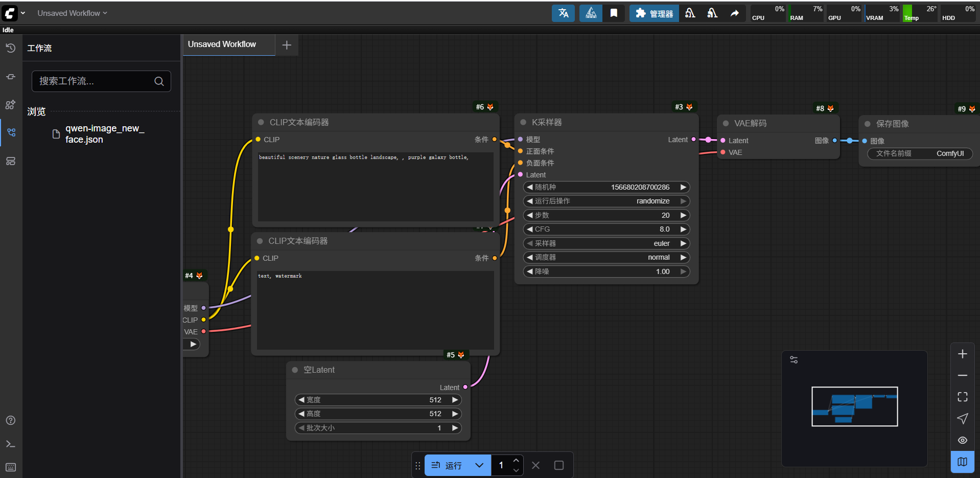The height and width of the screenshot is (478, 980).
Task: Collapse the K采样器 node using its dot
Action: coord(523,123)
